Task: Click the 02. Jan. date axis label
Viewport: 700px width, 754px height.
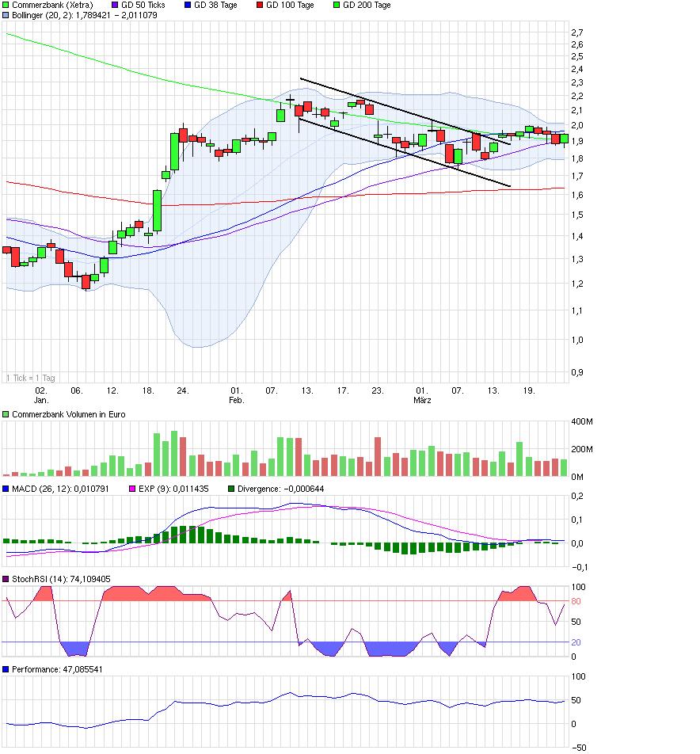Action: click(41, 395)
